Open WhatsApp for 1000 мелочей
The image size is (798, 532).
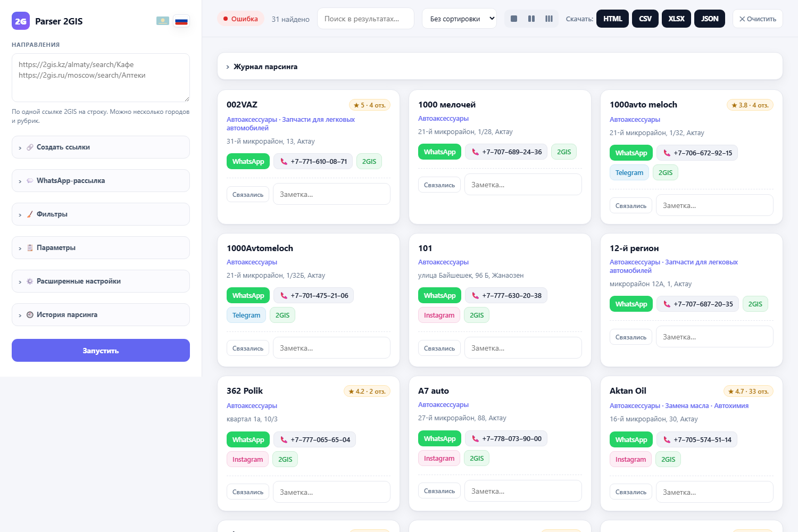coord(440,152)
